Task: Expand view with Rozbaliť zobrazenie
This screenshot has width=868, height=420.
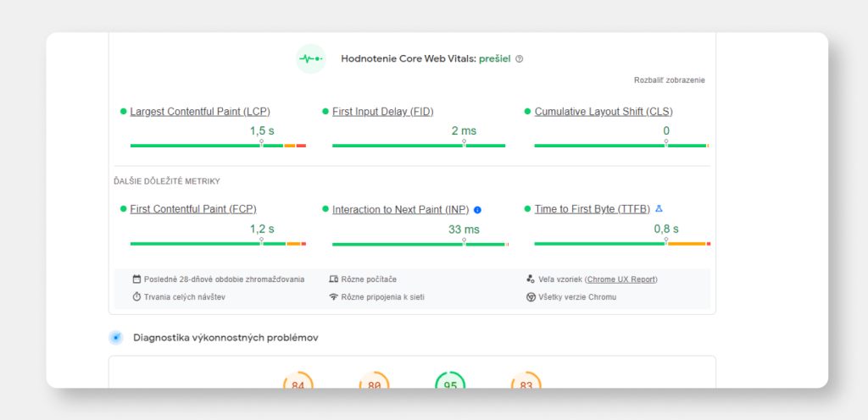Action: (x=669, y=80)
